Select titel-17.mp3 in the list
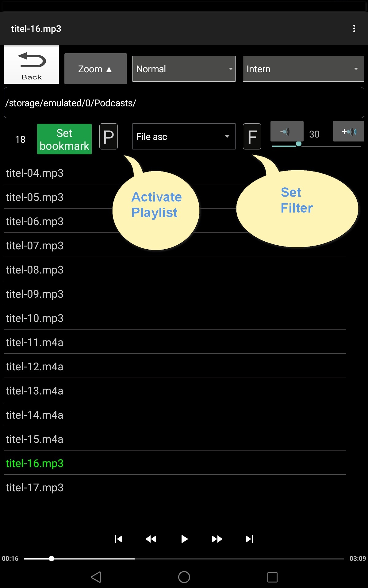Viewport: 368px width, 588px height. 175,487
